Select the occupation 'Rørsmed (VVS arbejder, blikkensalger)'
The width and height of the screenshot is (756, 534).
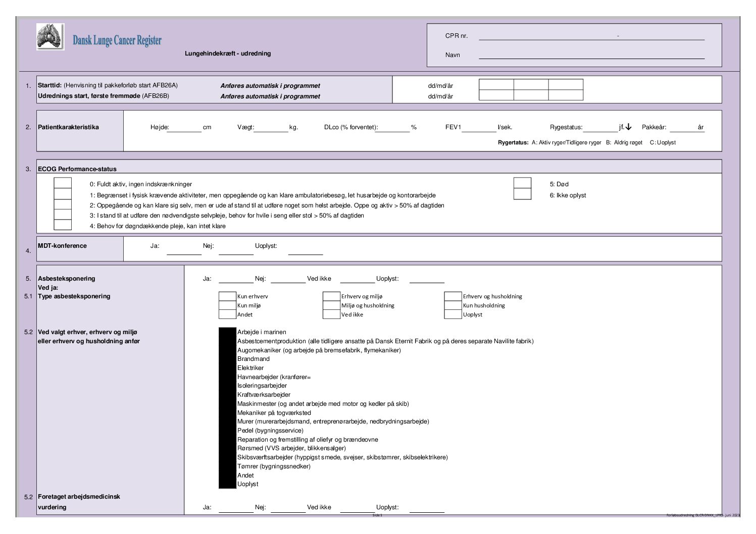tap(291, 448)
